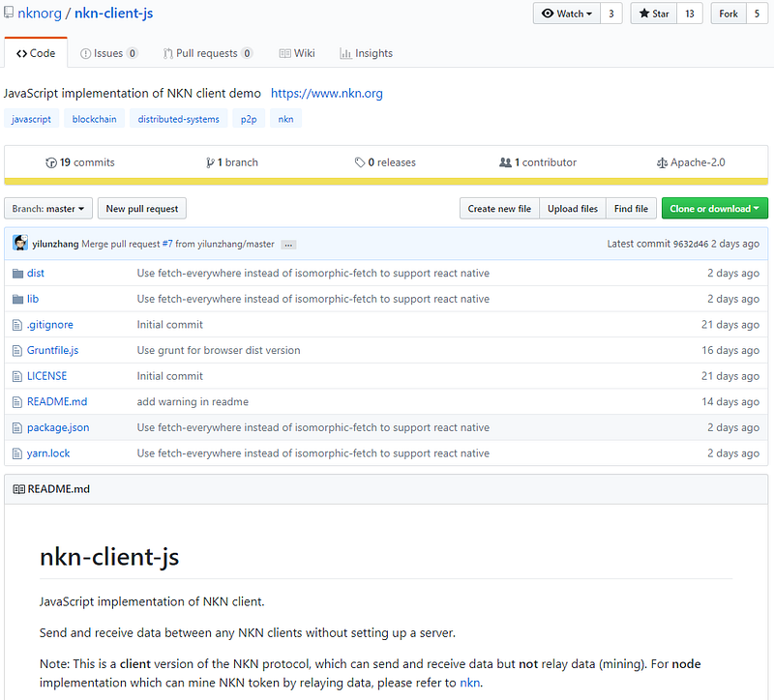Click the file icon for LICENSE
Screen dimensions: 774x700
17,376
